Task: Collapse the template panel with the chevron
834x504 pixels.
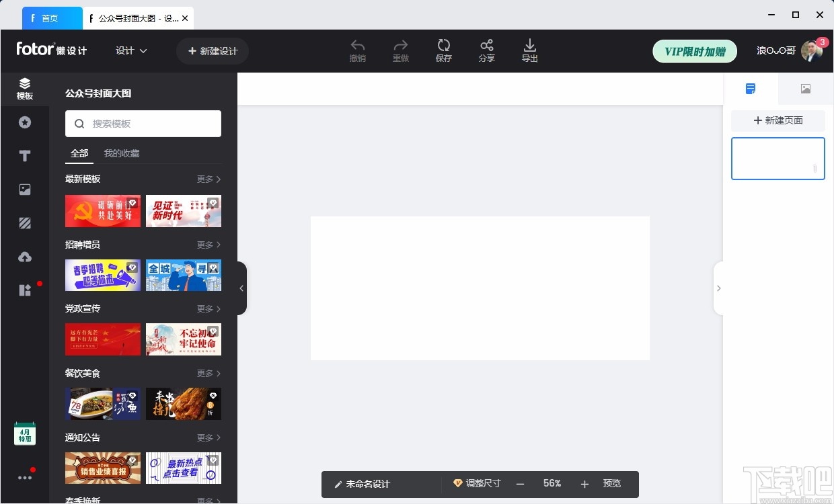Action: click(241, 288)
